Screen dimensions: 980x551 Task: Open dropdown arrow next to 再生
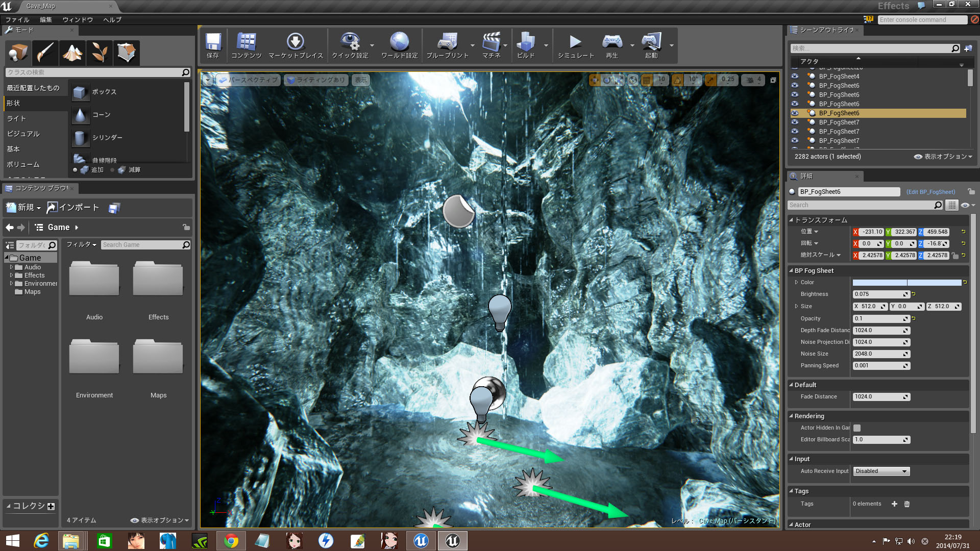pyautogui.click(x=632, y=45)
